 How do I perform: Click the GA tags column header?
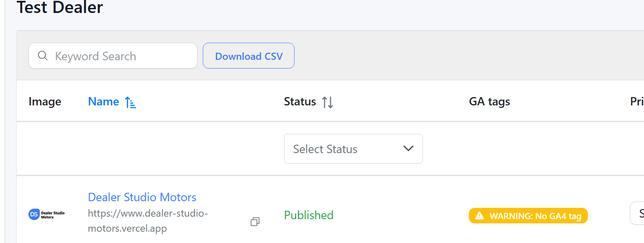(x=489, y=102)
